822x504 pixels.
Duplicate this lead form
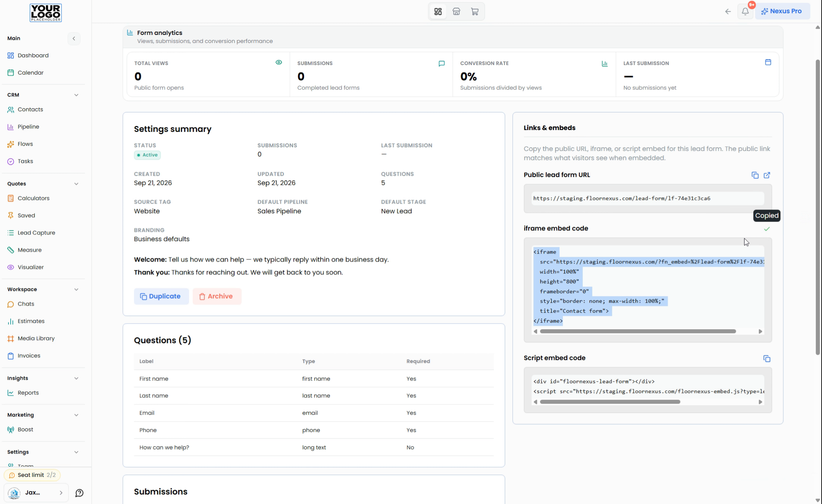click(161, 296)
